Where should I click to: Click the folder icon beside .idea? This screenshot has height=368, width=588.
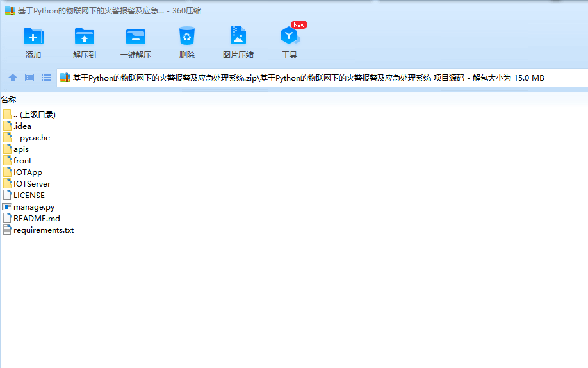point(7,126)
